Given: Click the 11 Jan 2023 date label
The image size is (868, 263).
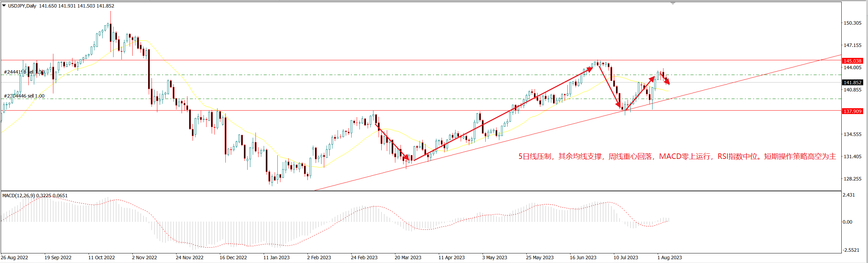Looking at the screenshot, I should (x=276, y=258).
